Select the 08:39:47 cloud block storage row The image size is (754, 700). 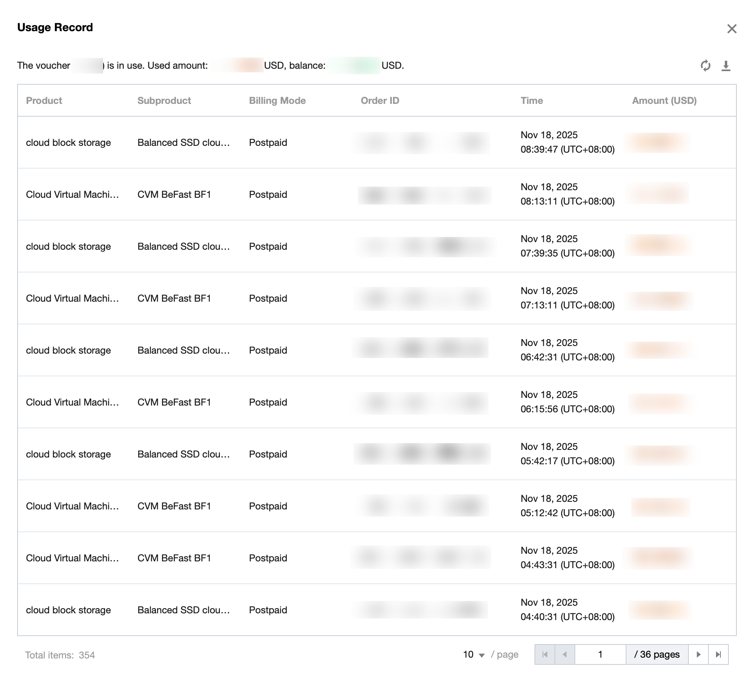pyautogui.click(x=68, y=143)
